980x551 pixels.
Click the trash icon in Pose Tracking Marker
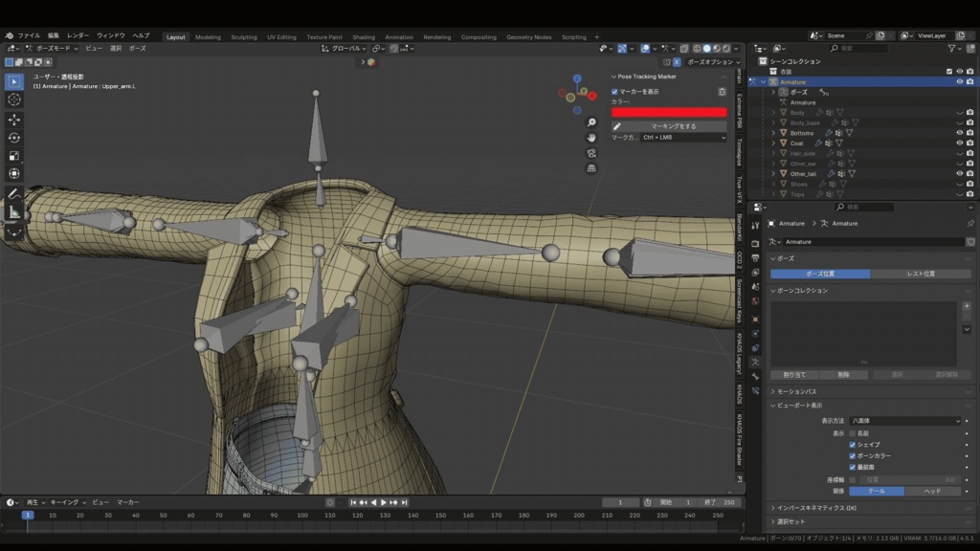722,92
